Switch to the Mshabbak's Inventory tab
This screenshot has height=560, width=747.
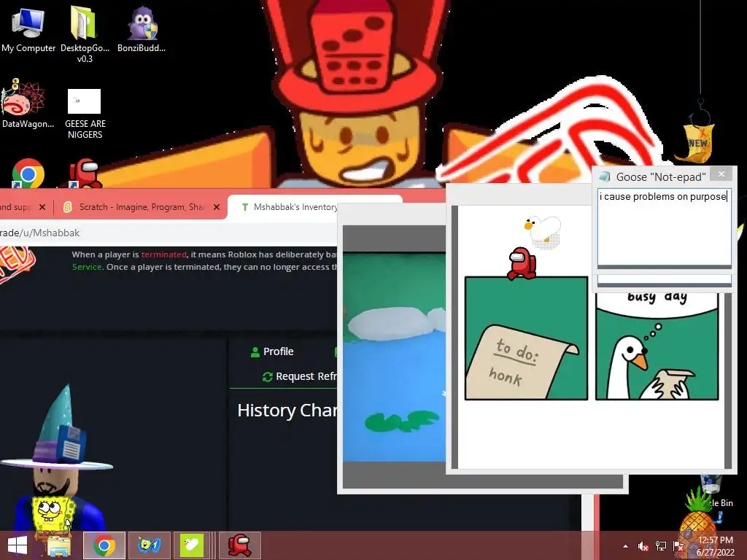point(295,207)
